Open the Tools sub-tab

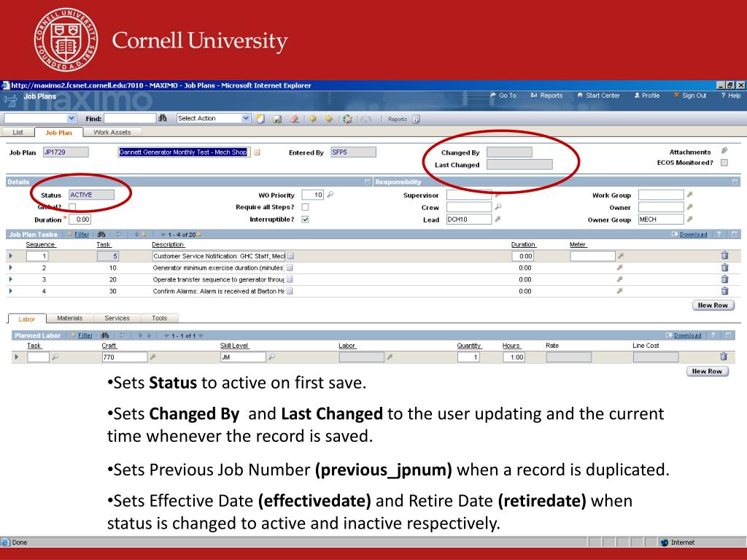point(160,318)
